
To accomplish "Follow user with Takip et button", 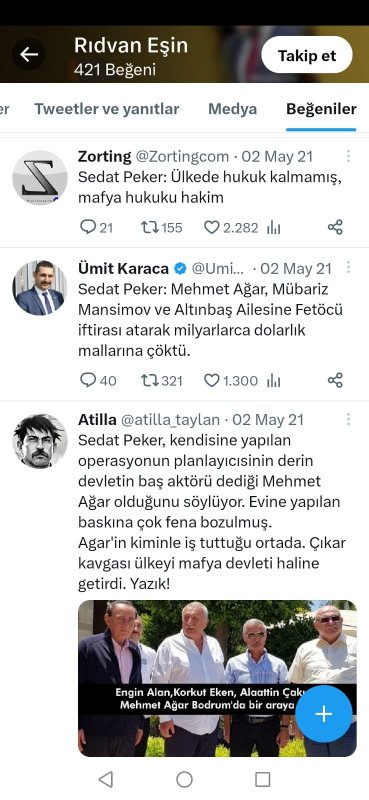I will (307, 55).
